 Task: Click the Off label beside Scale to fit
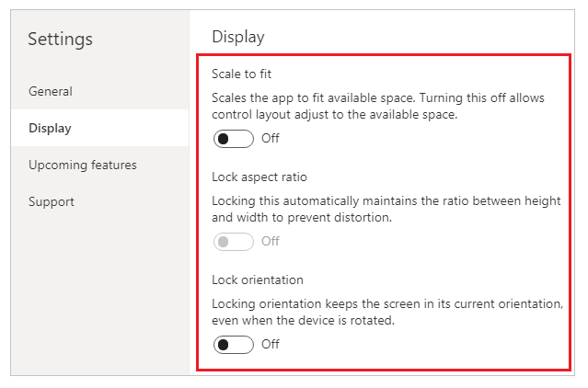[x=270, y=138]
